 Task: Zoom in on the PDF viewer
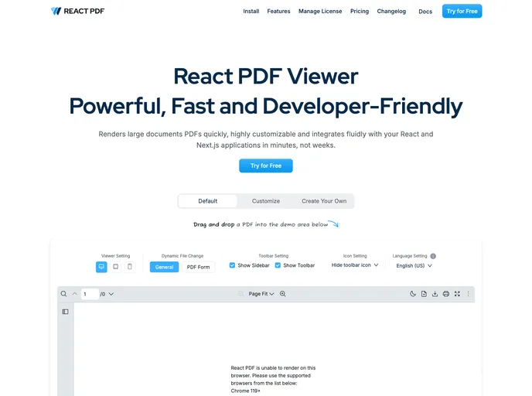pyautogui.click(x=283, y=294)
